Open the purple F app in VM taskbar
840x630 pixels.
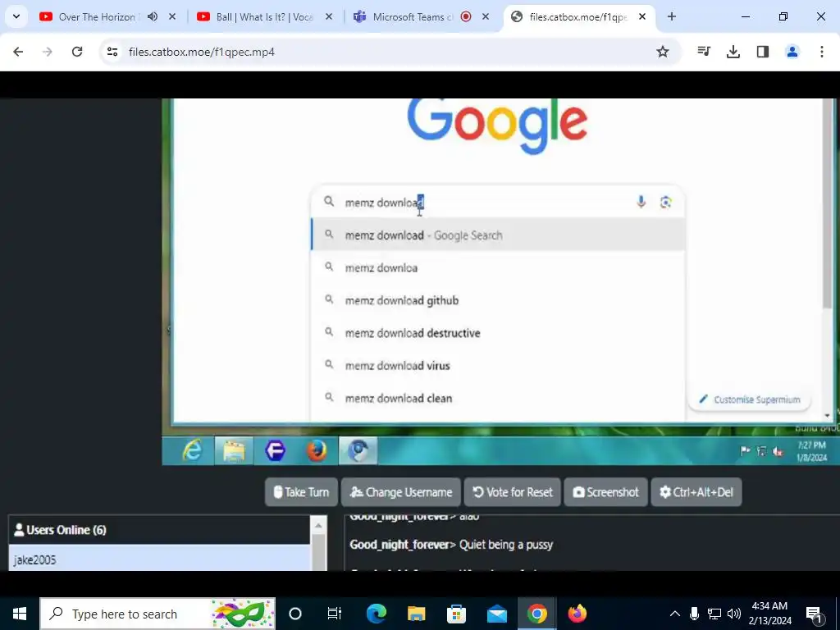pyautogui.click(x=276, y=450)
